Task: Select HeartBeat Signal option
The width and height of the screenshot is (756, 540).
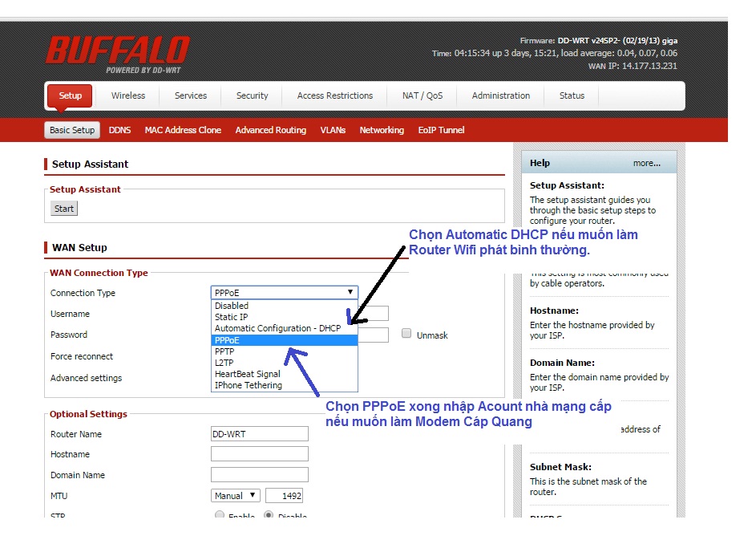Action: pos(285,374)
